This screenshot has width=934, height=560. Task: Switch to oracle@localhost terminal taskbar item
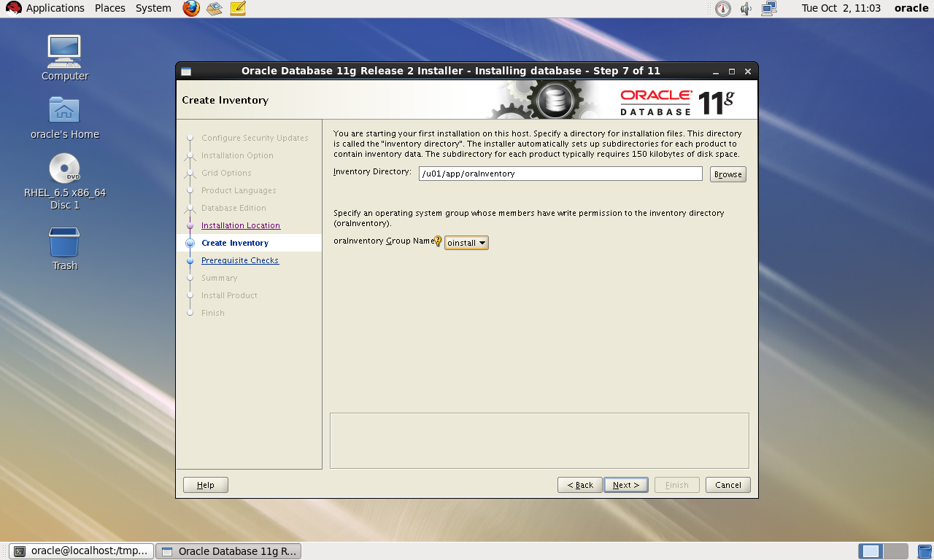coord(82,551)
